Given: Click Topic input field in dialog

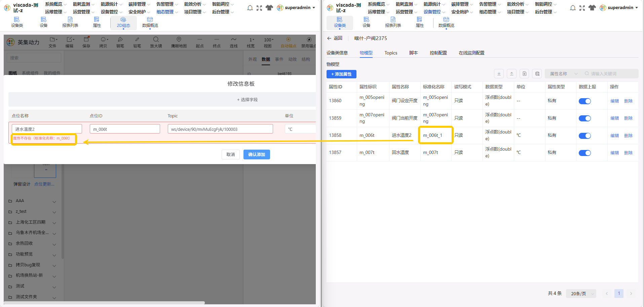Looking at the screenshot, I should pos(220,129).
